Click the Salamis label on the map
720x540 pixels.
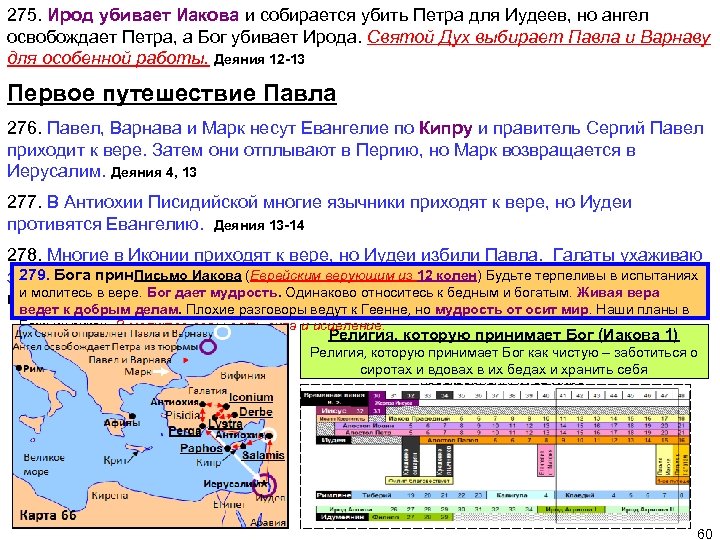[x=263, y=455]
